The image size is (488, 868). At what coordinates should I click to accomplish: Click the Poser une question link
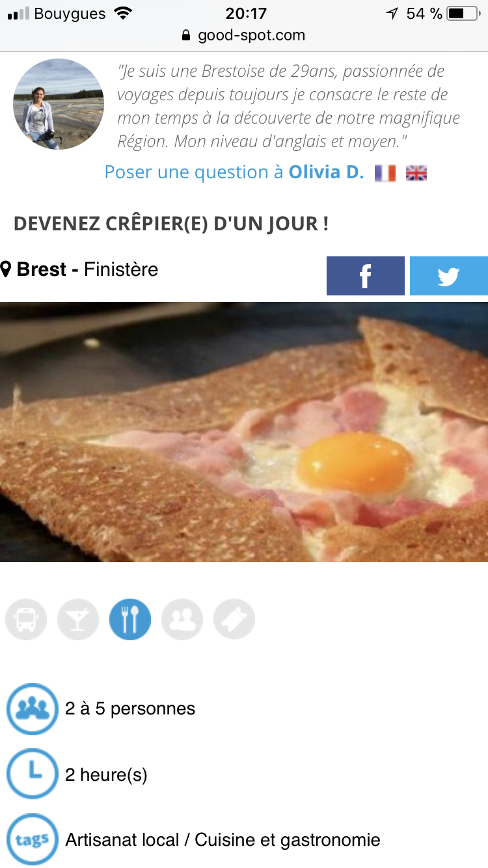click(194, 172)
